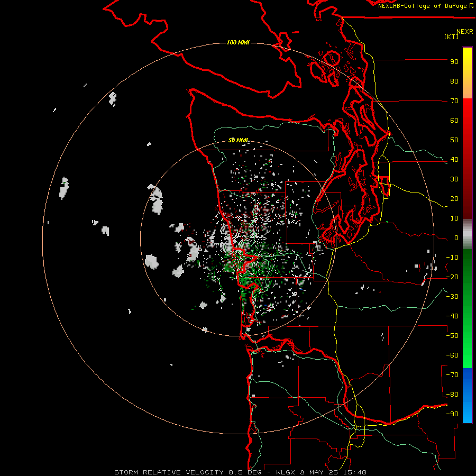This screenshot has height=476, width=476.
Task: Click the Storm Relative Velocity title caption
Action: click(169, 472)
